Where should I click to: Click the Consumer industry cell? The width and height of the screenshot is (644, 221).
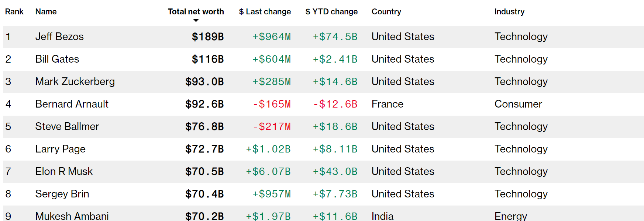[518, 104]
